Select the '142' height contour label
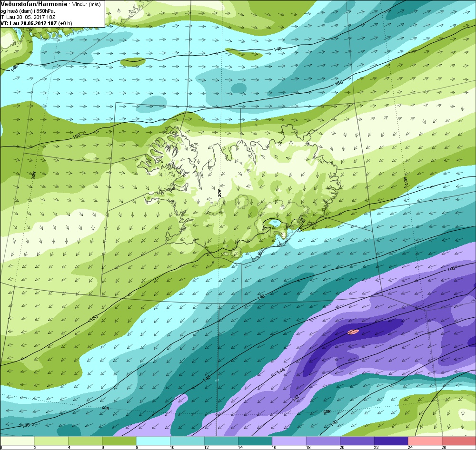This screenshot has height=450, width=476. [296, 399]
